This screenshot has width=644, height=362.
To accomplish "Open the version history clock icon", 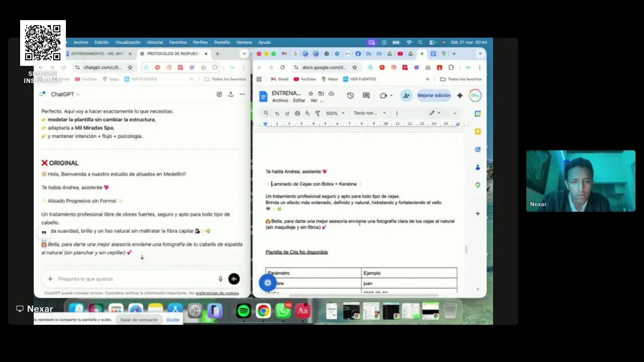I will (351, 96).
